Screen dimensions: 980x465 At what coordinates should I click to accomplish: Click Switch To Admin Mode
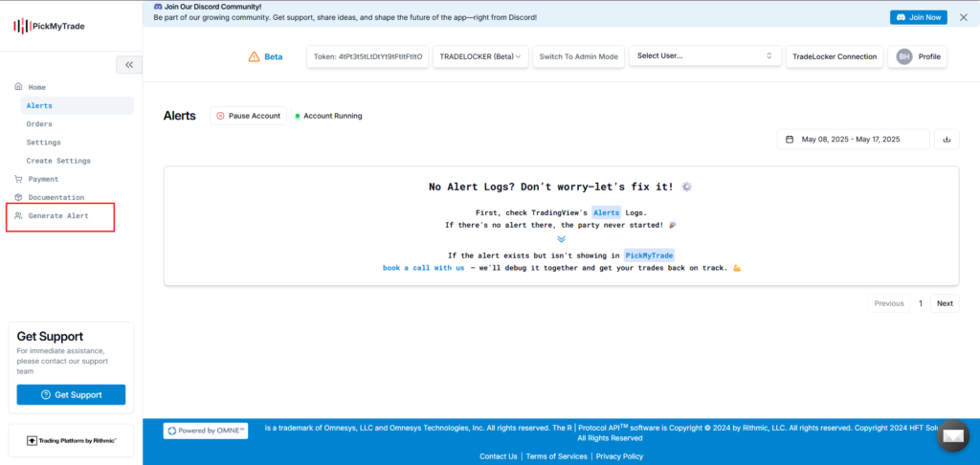[578, 56]
